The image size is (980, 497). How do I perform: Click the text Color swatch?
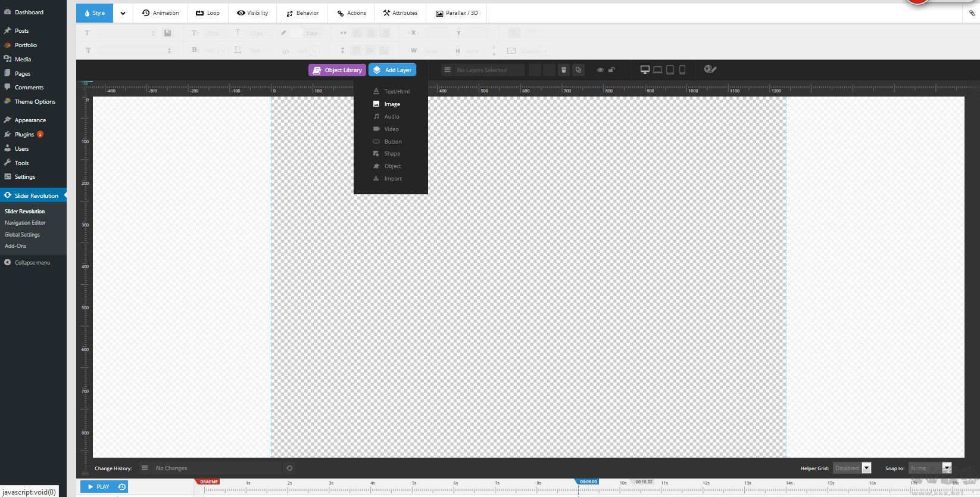(x=297, y=33)
